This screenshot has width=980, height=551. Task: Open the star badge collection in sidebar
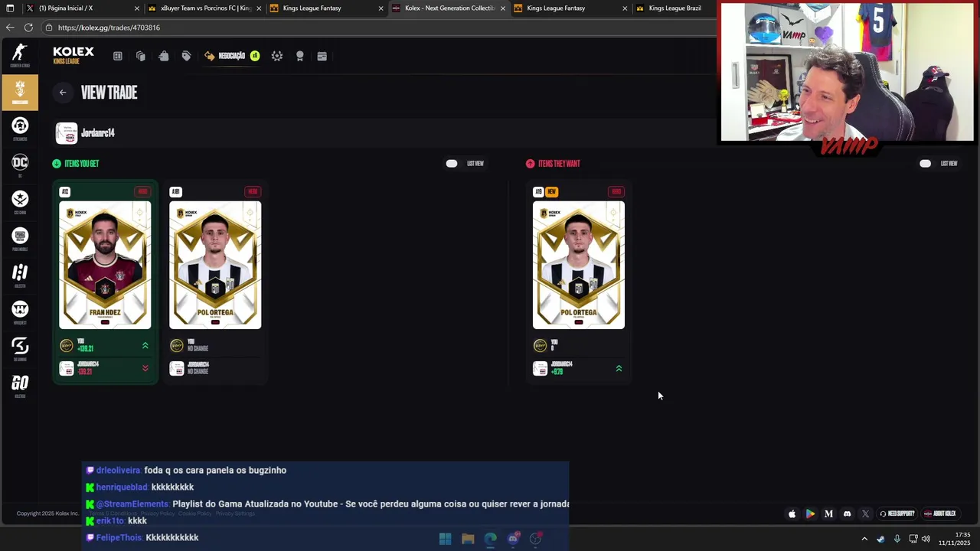point(20,201)
